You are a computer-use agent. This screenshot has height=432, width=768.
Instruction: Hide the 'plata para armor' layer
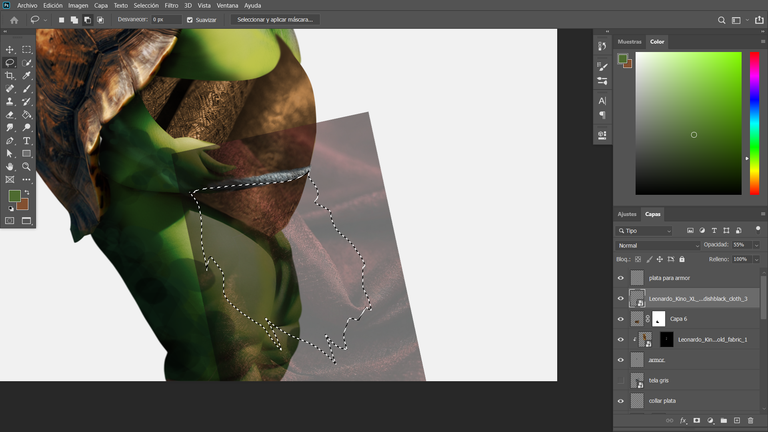tap(621, 278)
